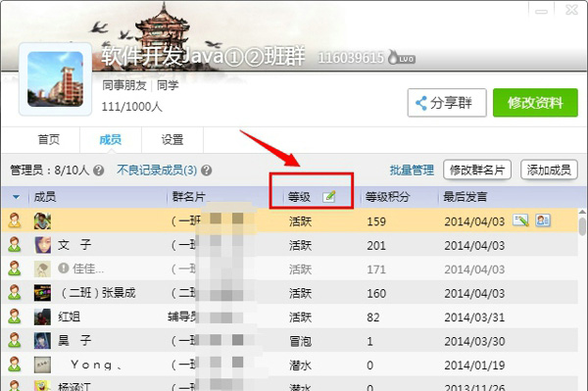
Task: Click the date 2014/03/31 cell
Action: tap(474, 318)
